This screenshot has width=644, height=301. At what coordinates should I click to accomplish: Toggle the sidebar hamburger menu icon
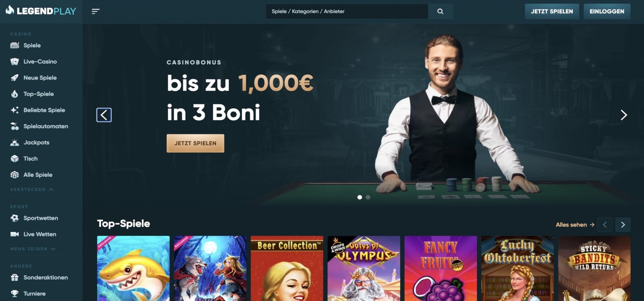pyautogui.click(x=96, y=12)
